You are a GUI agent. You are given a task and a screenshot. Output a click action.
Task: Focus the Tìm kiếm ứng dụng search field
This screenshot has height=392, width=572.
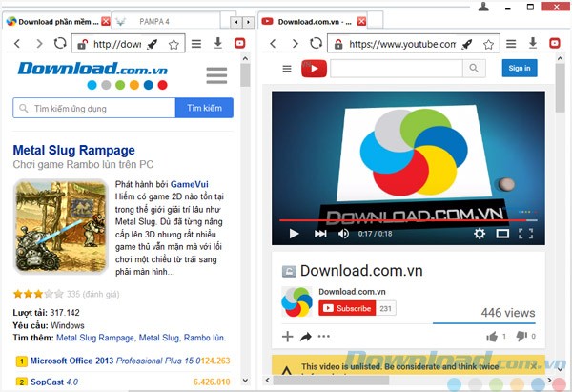point(94,108)
